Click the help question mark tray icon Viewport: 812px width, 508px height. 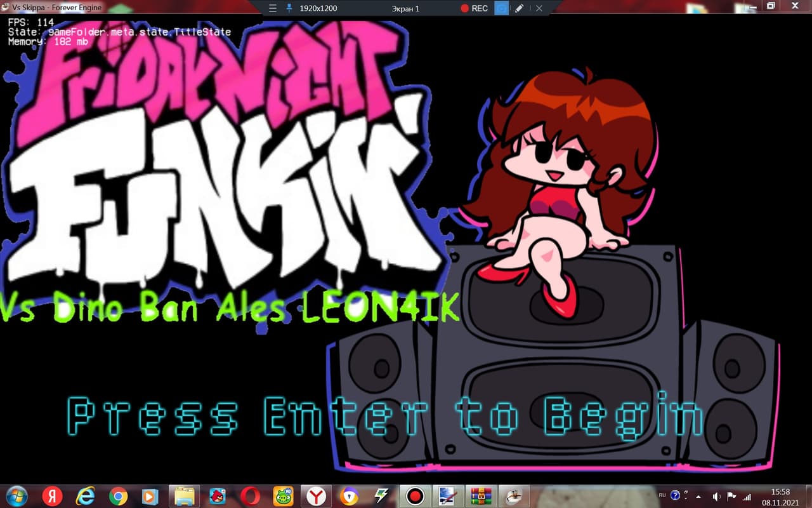tap(676, 495)
